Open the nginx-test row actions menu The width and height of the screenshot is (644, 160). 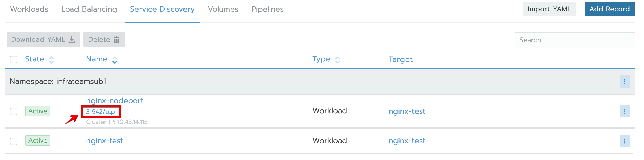[x=625, y=141]
